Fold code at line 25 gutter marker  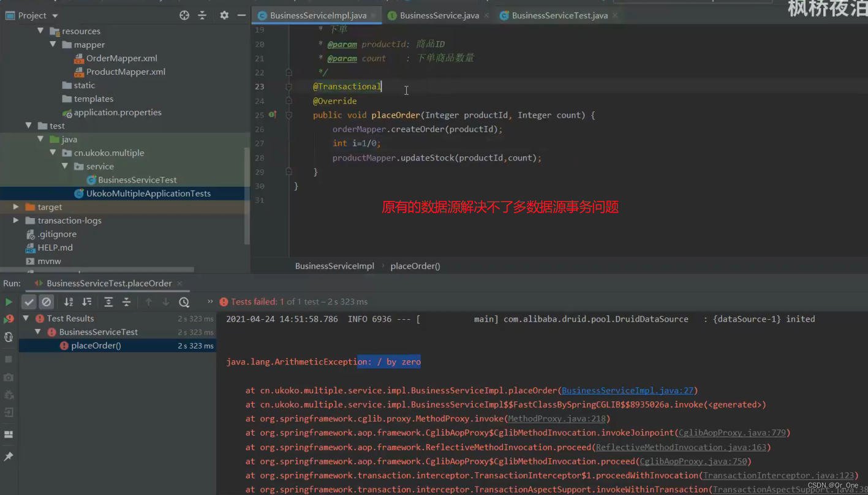(289, 115)
